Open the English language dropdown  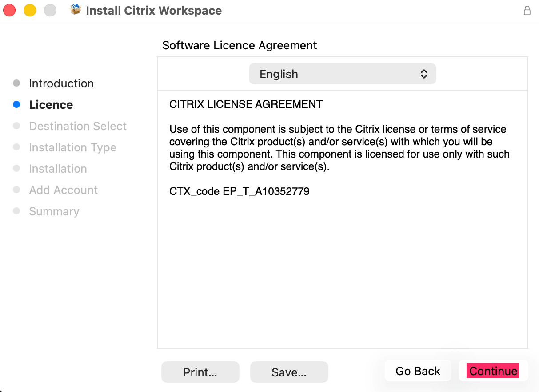(342, 74)
